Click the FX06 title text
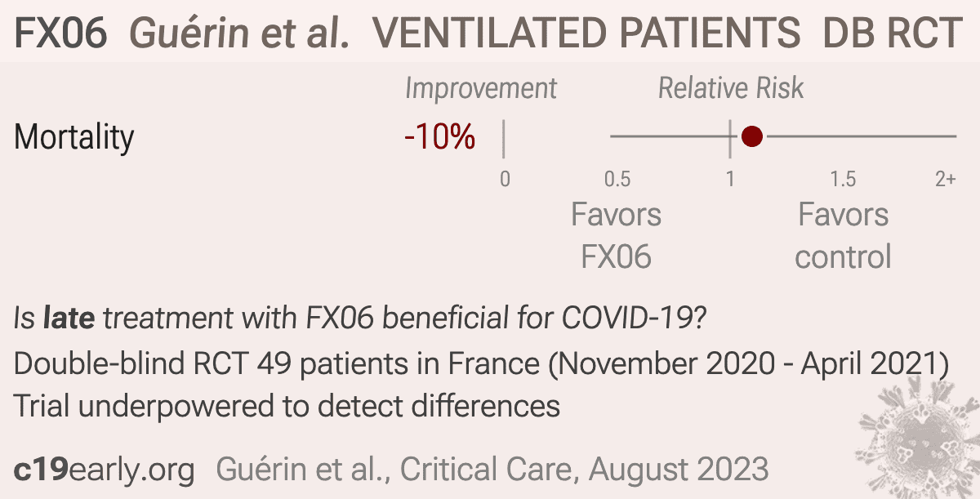 (61, 33)
